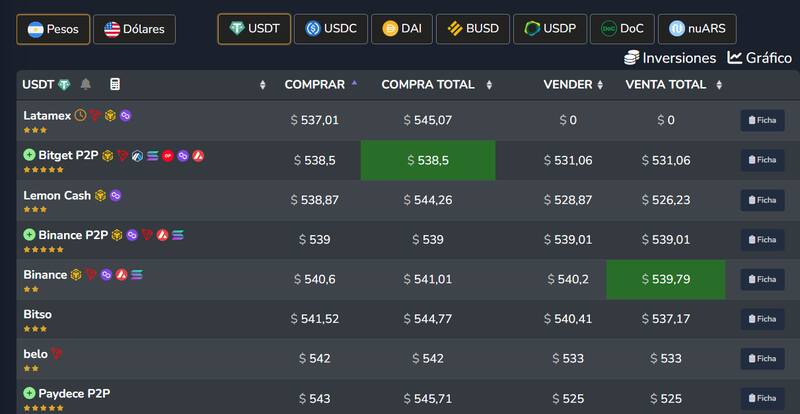
Task: Click the Polygon network icon beside Lemon Cash
Action: click(x=115, y=196)
